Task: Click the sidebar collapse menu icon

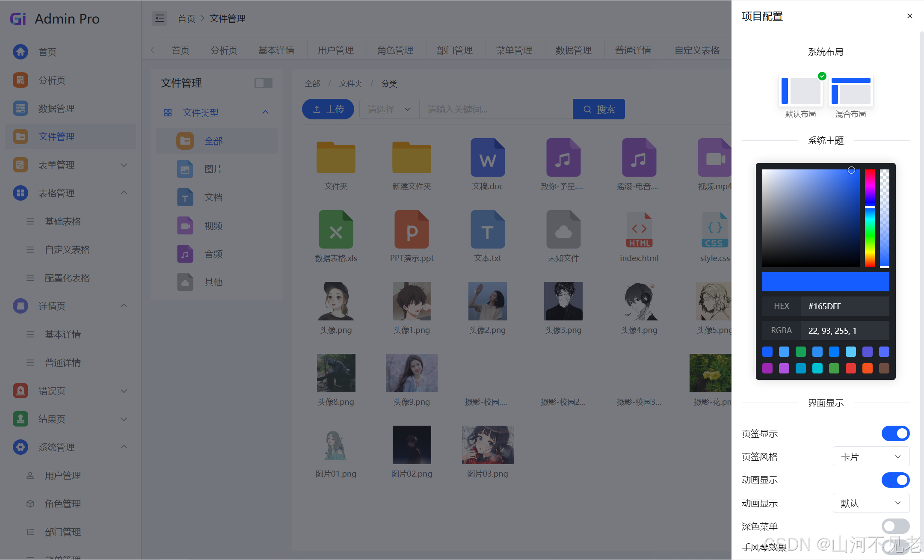Action: coord(160,18)
